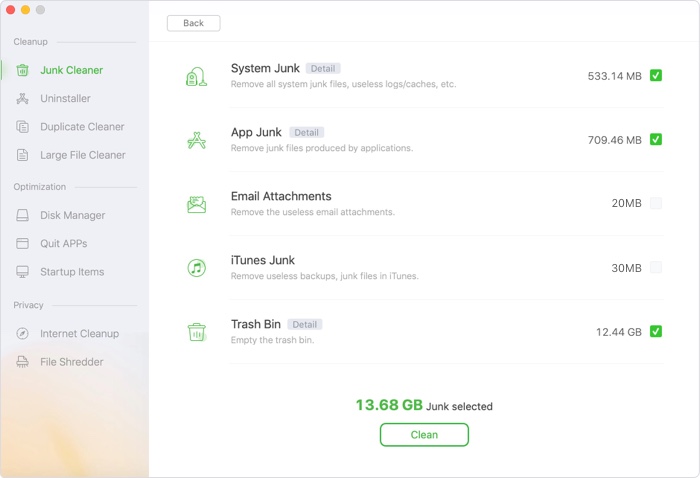Click the Uninstaller sidebar icon

(x=22, y=99)
